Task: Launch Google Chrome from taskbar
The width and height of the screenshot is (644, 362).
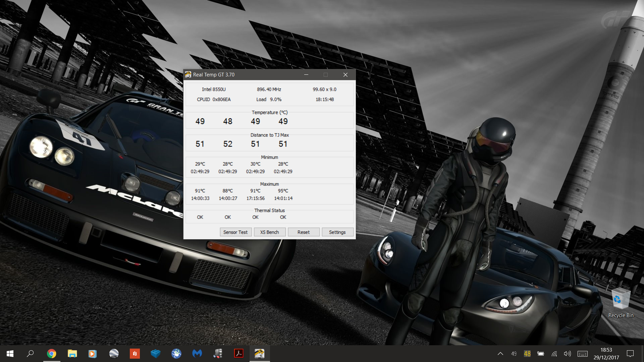Action: tap(51, 354)
